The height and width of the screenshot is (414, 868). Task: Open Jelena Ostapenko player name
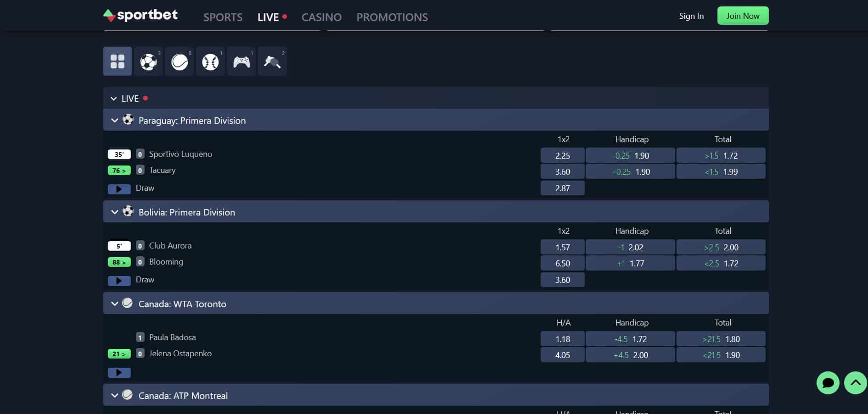point(180,353)
